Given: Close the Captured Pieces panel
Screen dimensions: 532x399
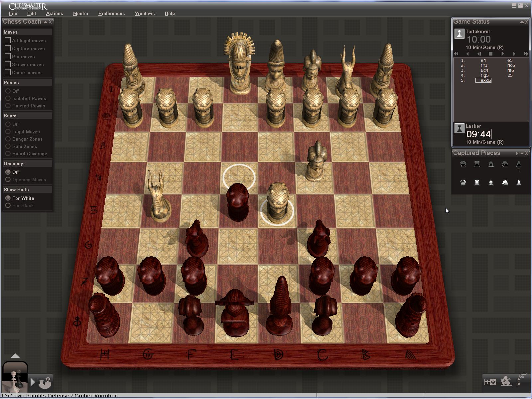Looking at the screenshot, I should (527, 153).
